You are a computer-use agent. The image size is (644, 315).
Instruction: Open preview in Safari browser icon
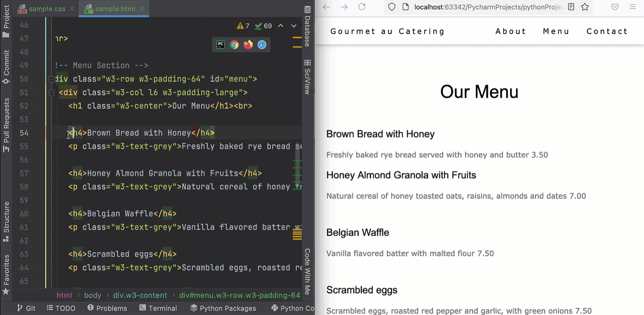click(x=262, y=45)
